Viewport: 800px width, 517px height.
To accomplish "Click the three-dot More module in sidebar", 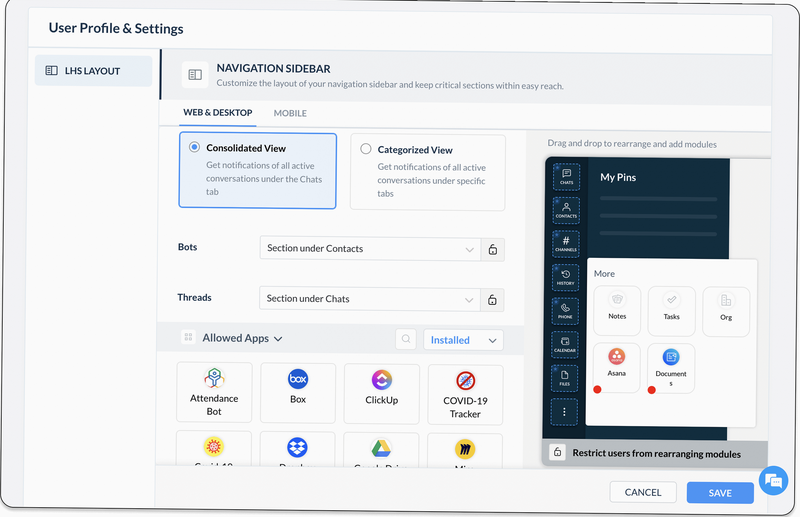I will pos(564,412).
